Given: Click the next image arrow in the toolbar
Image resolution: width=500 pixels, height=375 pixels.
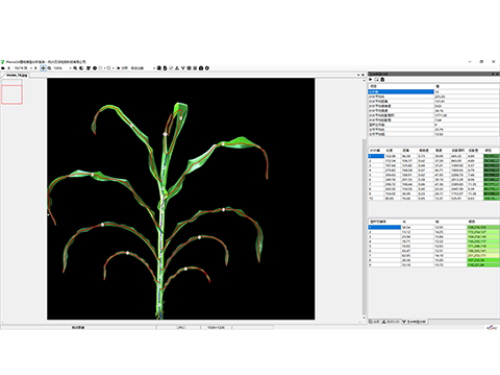Looking at the screenshot, I should [36, 68].
